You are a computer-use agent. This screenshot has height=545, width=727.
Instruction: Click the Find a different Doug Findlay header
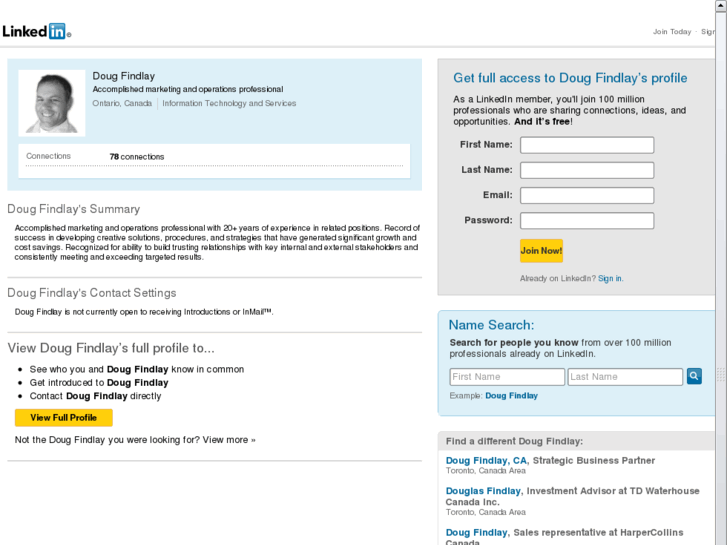coord(514,441)
